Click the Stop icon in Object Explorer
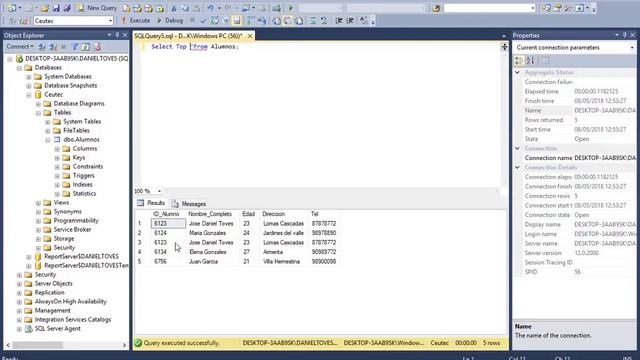 pos(64,47)
